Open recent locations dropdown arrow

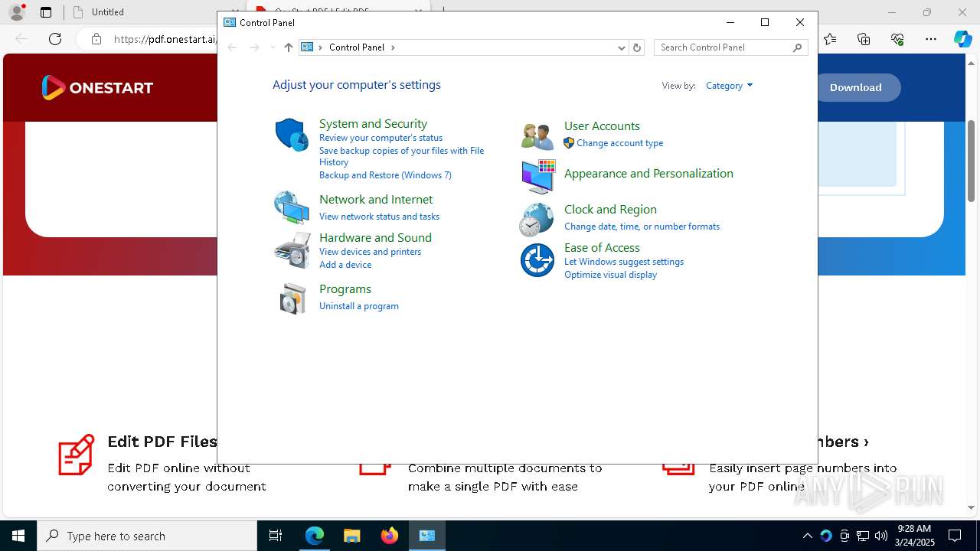click(273, 47)
